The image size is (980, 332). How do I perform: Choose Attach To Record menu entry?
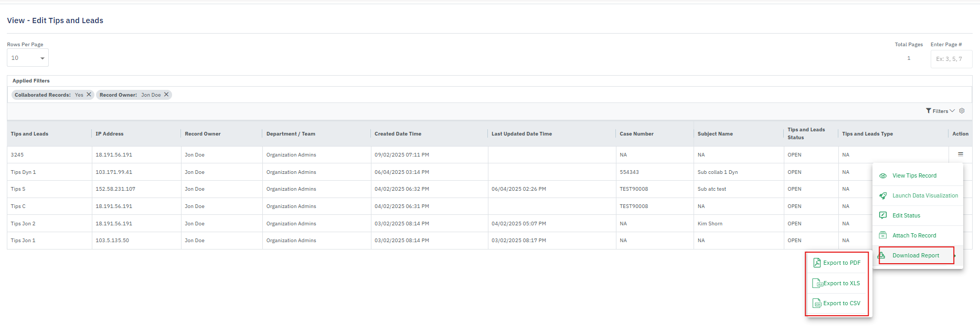914,235
